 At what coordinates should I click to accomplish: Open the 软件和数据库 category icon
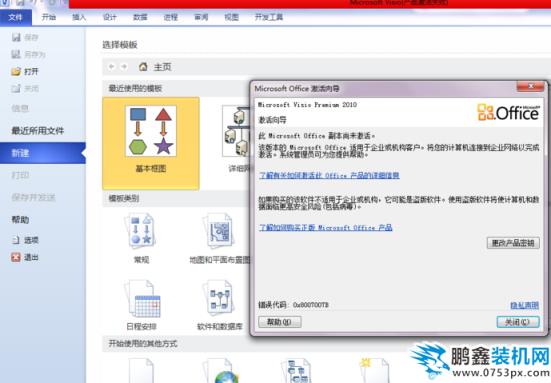pyautogui.click(x=219, y=298)
